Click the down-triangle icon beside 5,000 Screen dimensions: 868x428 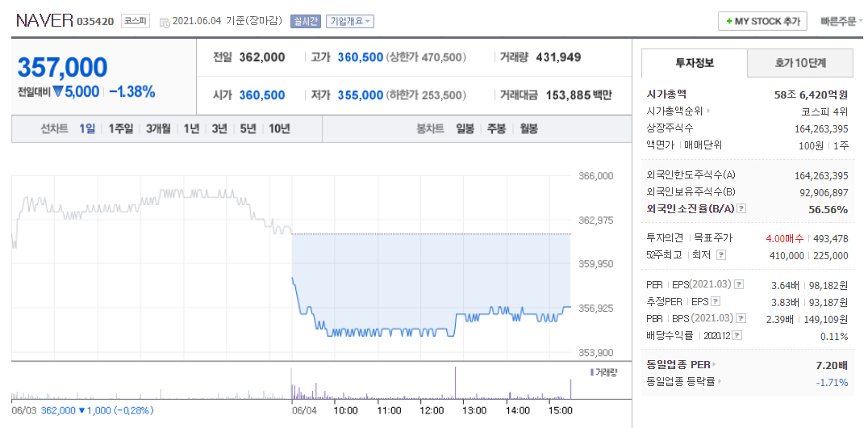click(58, 92)
